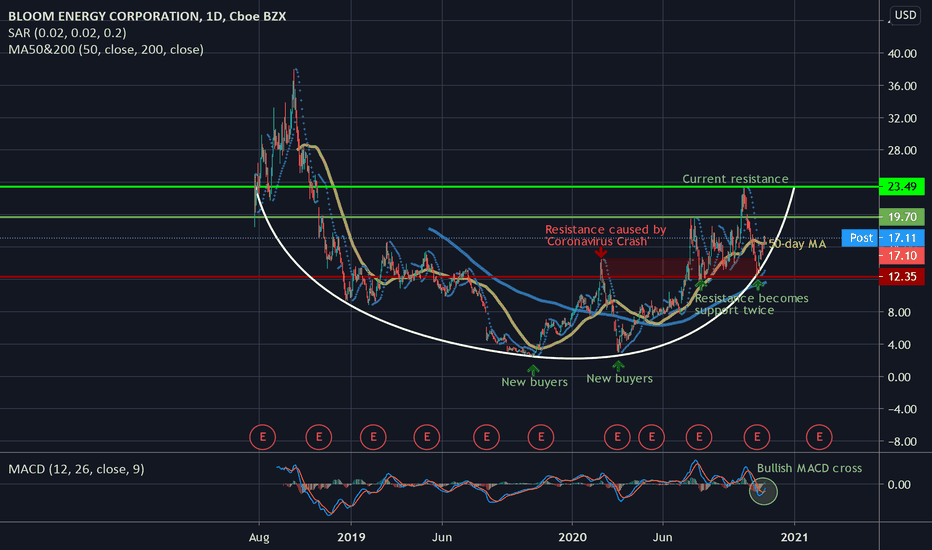Click the 0.00 label on the MACD axis
The height and width of the screenshot is (550, 932).
pyautogui.click(x=899, y=485)
